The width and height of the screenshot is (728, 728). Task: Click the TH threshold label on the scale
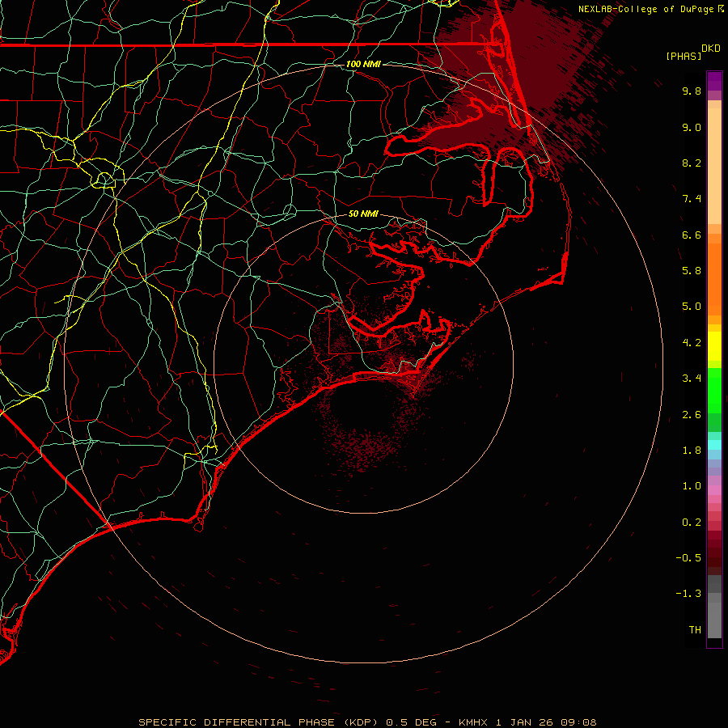pos(695,630)
